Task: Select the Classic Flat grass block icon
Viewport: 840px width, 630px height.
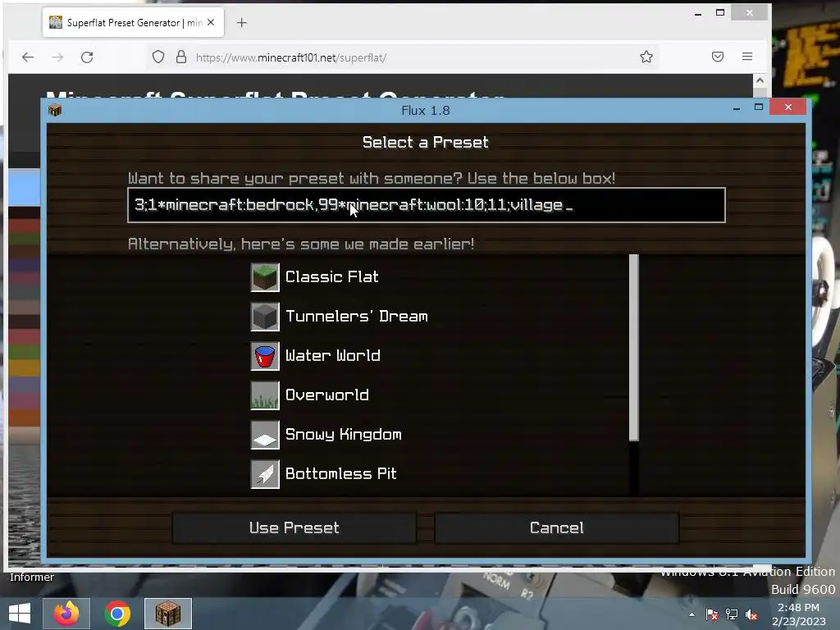Action: [x=265, y=277]
